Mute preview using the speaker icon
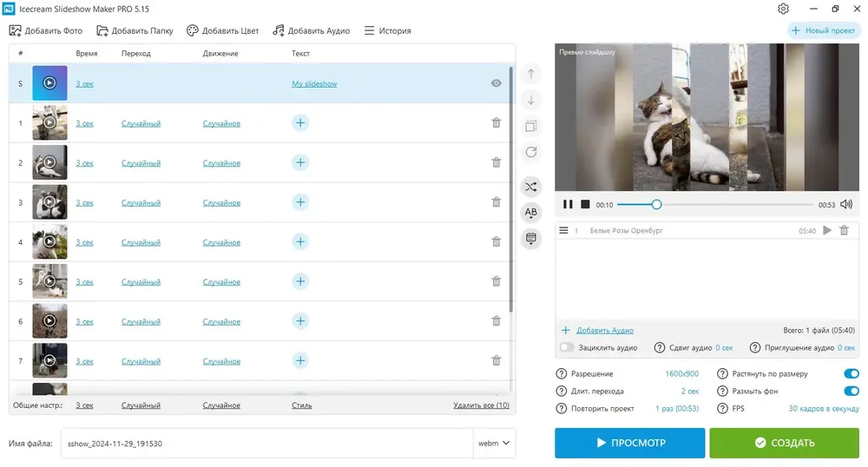868x467 pixels. tap(846, 204)
